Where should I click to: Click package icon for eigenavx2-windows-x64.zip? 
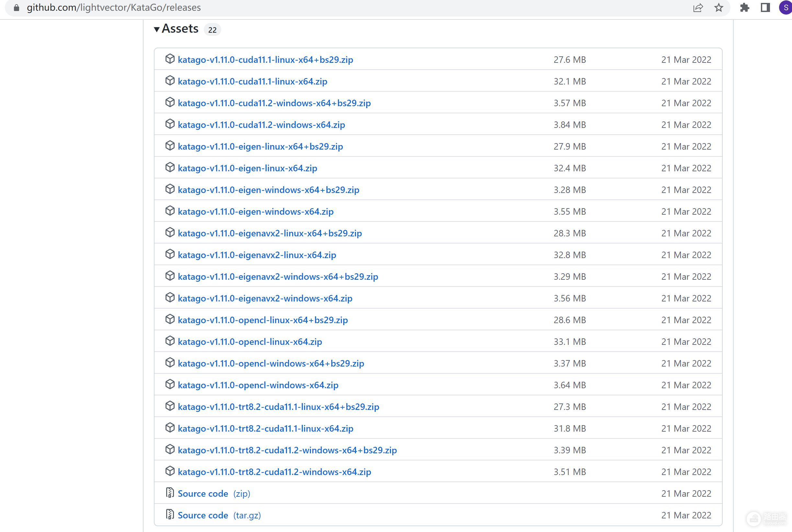pos(170,298)
